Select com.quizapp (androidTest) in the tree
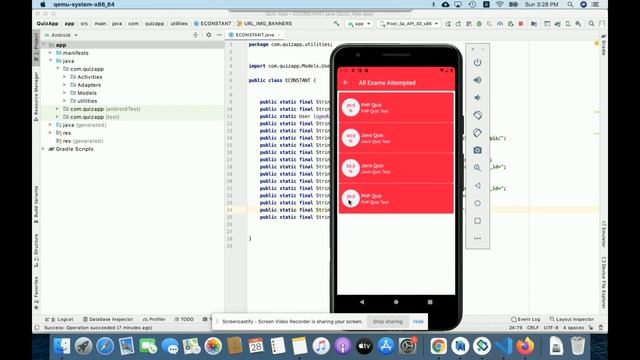Viewport: 640px width, 360px height. pyautogui.click(x=105, y=109)
